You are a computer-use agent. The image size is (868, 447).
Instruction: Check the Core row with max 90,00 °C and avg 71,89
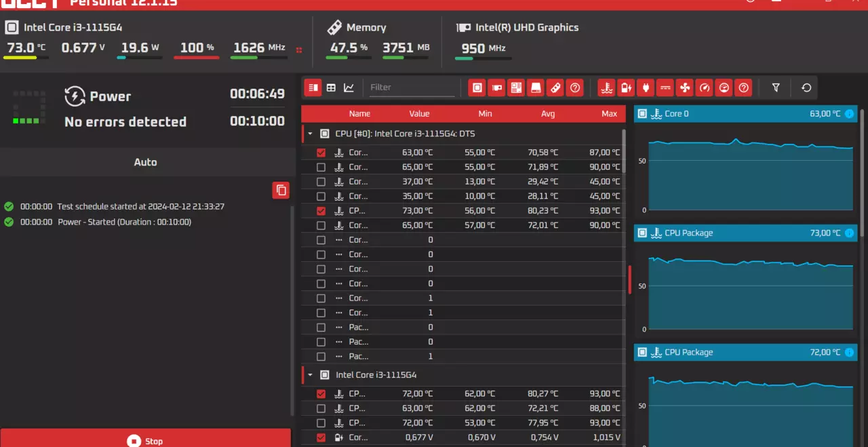click(x=321, y=167)
